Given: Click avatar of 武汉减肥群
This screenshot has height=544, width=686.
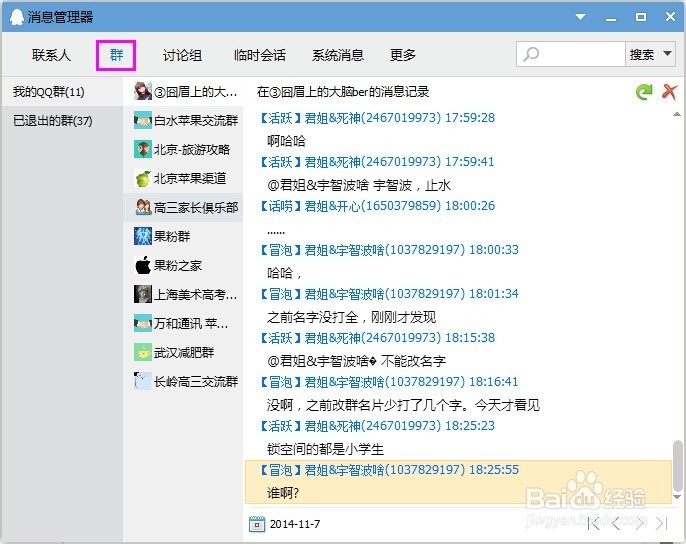Looking at the screenshot, I should [143, 352].
